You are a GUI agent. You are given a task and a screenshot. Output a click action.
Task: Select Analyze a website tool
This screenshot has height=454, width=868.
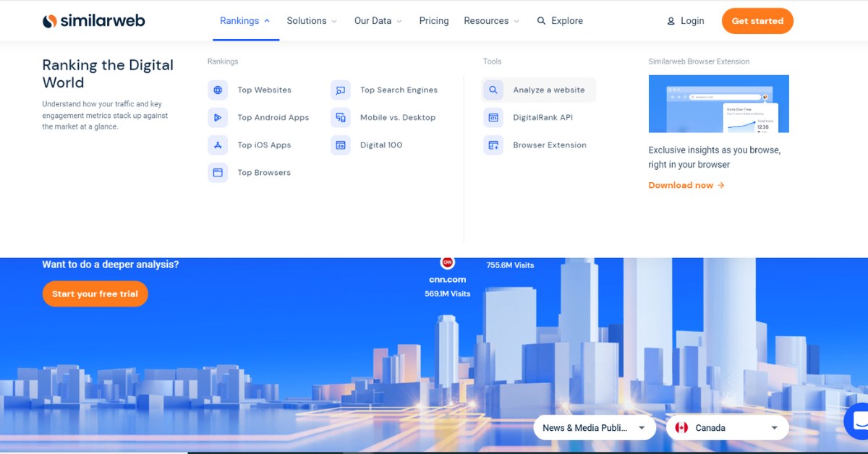(539, 90)
